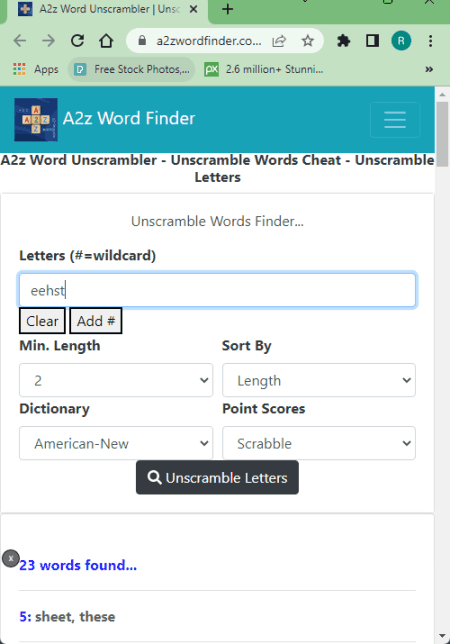Go to browser home page
This screenshot has height=644, width=450.
coord(106,41)
